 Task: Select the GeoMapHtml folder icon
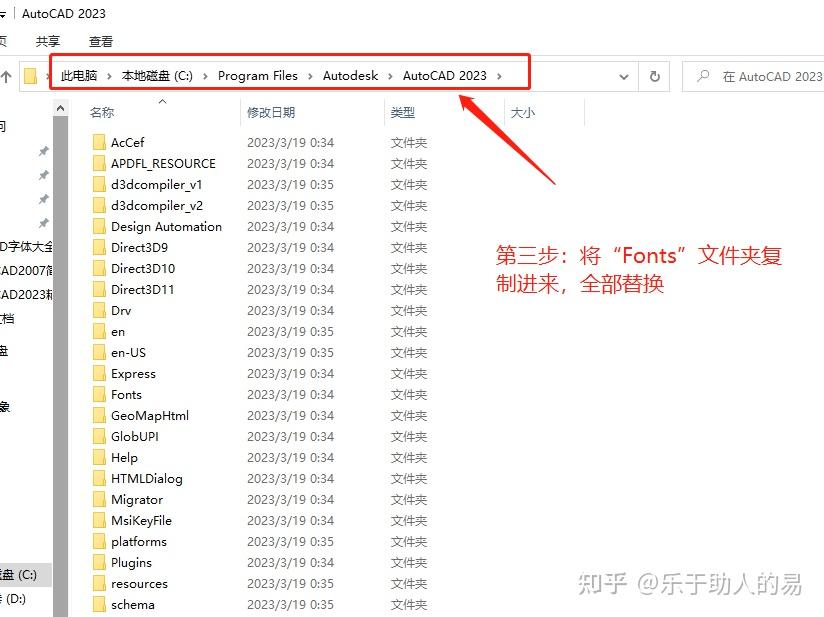tap(99, 416)
